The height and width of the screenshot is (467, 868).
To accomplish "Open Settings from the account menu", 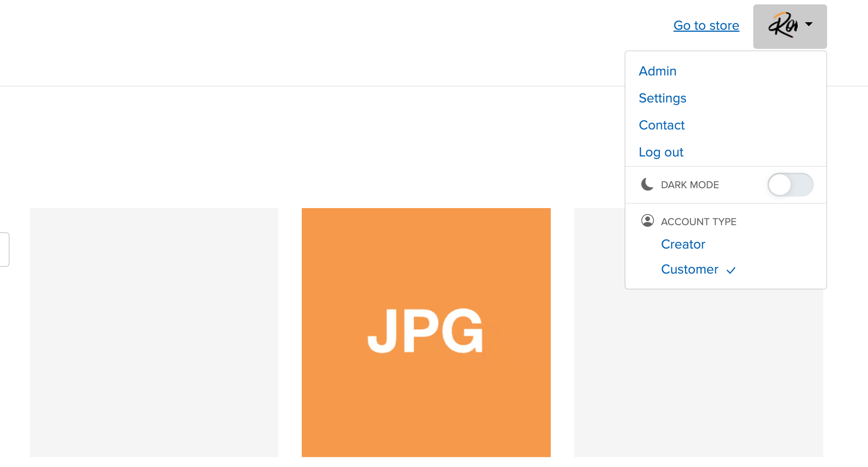I will [662, 98].
